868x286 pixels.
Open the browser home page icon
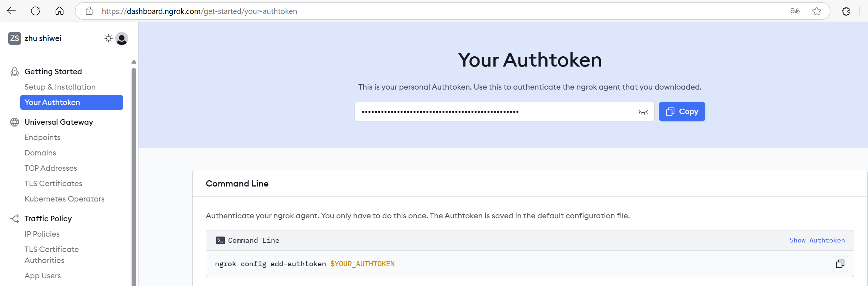pos(60,11)
